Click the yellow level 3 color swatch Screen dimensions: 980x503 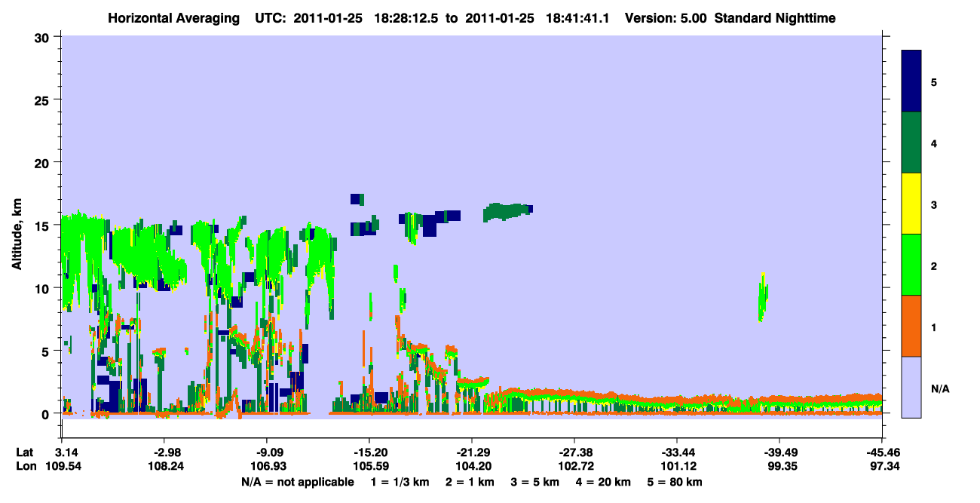click(x=911, y=204)
